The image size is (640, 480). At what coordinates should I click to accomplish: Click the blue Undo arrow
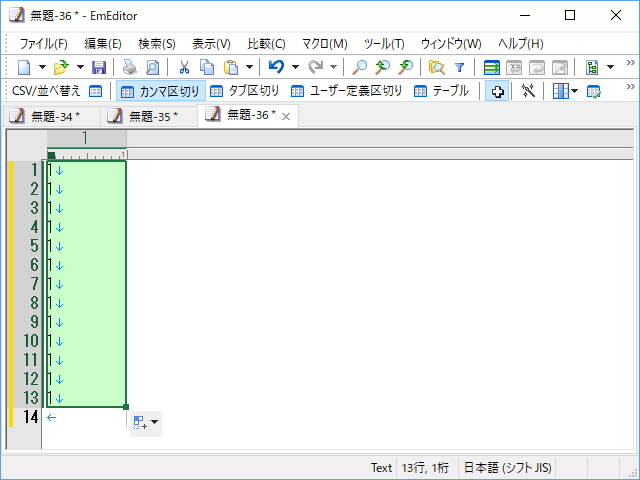point(276,67)
